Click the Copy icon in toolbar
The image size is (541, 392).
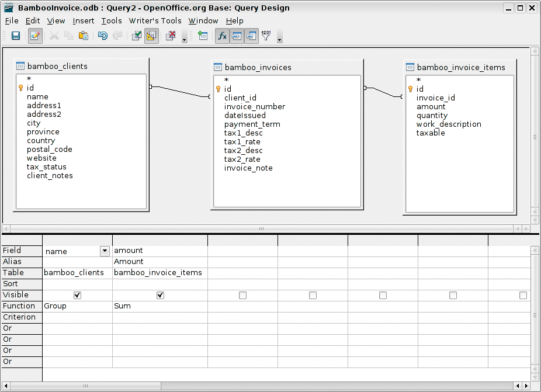point(69,36)
